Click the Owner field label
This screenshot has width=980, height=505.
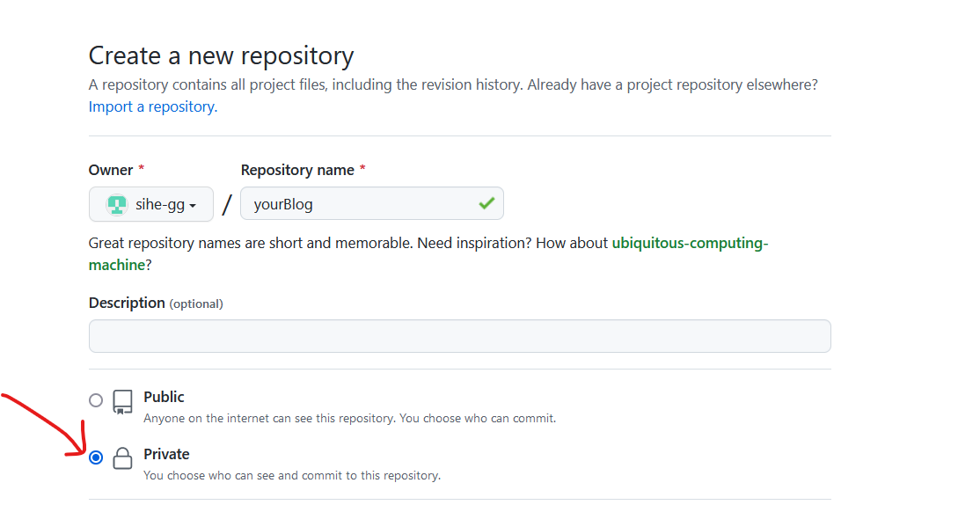(x=111, y=170)
